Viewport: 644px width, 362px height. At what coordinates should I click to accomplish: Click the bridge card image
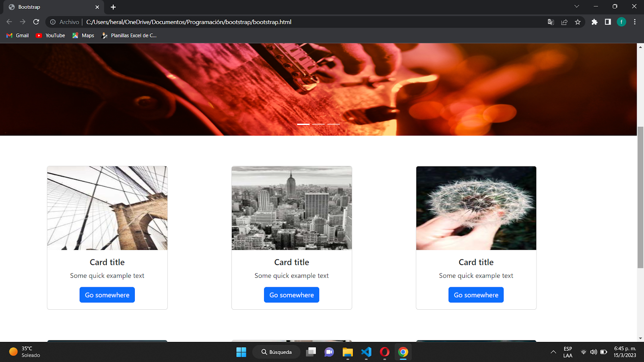107,208
